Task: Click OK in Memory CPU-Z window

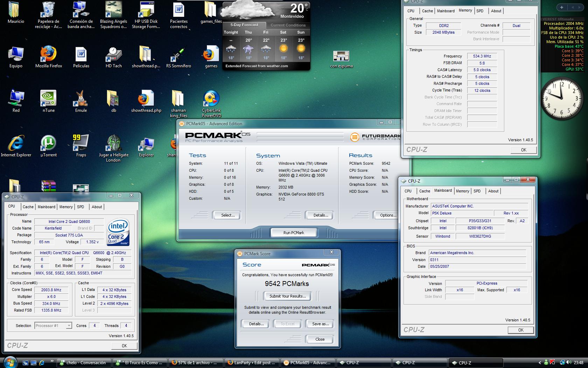Action: click(524, 150)
